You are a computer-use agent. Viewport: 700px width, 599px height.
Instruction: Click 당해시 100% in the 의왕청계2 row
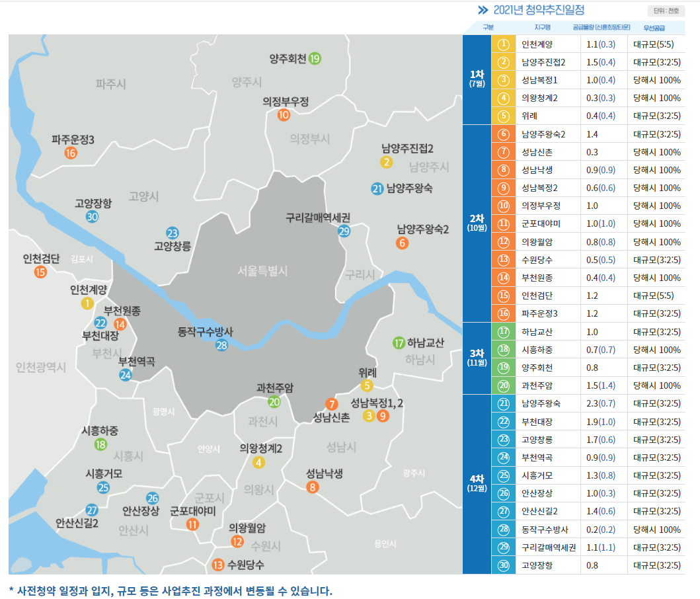click(656, 98)
